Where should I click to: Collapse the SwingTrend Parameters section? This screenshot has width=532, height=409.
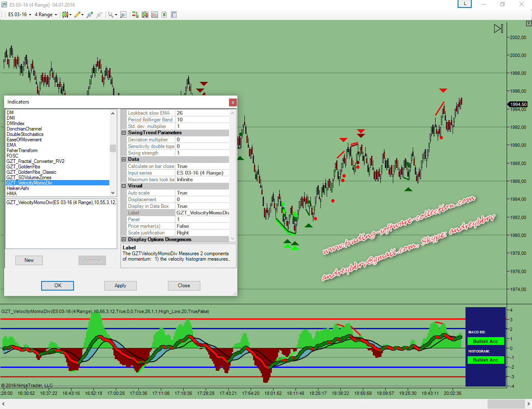click(123, 133)
